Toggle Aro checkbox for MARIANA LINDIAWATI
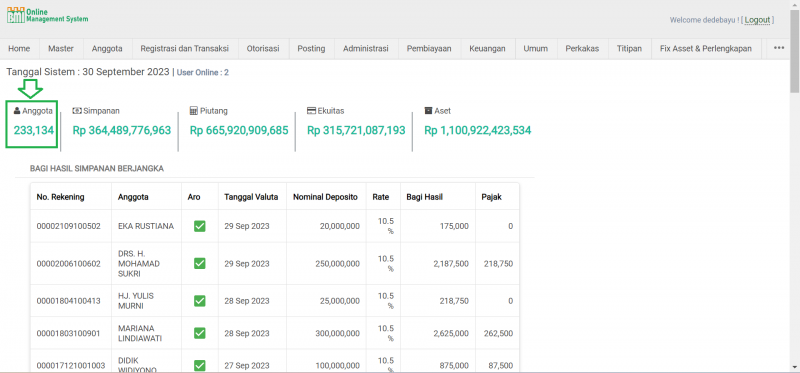The image size is (800, 373). [x=199, y=333]
